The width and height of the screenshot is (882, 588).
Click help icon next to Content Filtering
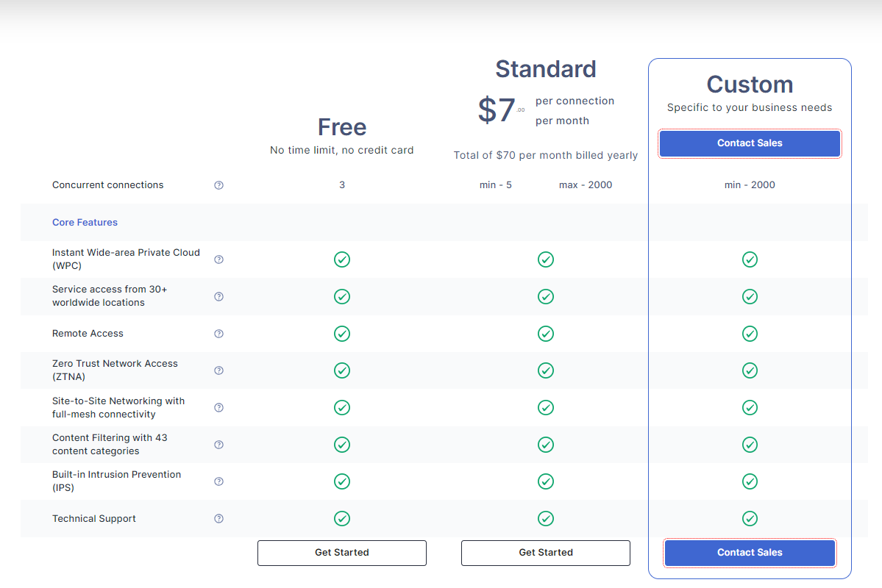pyautogui.click(x=218, y=445)
